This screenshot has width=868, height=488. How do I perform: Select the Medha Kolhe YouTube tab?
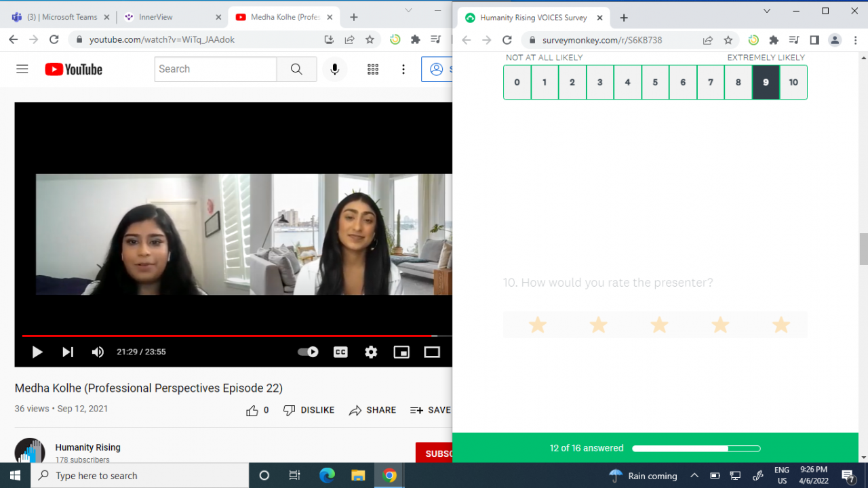[284, 17]
